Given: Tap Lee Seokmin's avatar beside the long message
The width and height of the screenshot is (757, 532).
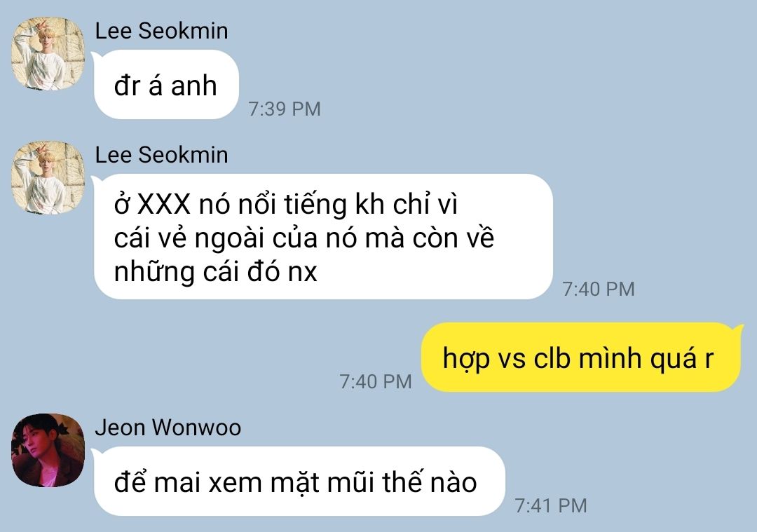Looking at the screenshot, I should tap(48, 177).
